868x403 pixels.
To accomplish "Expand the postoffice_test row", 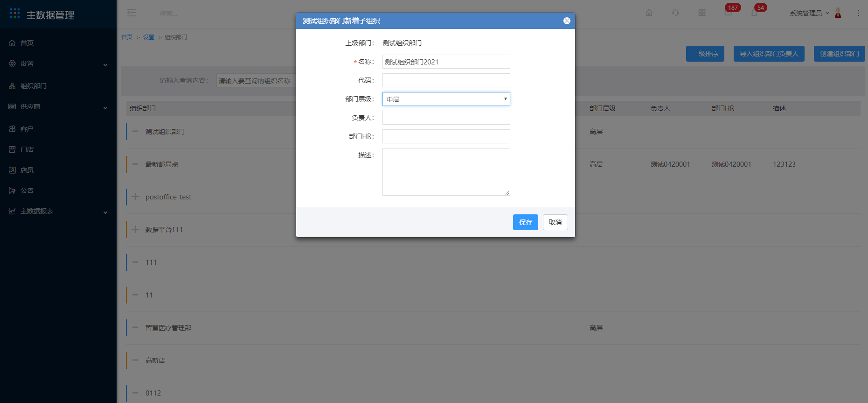I will 135,197.
